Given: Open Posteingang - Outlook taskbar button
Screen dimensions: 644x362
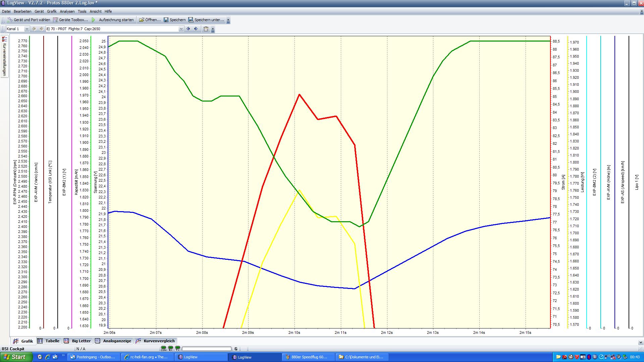Looking at the screenshot, I should pyautogui.click(x=94, y=357).
